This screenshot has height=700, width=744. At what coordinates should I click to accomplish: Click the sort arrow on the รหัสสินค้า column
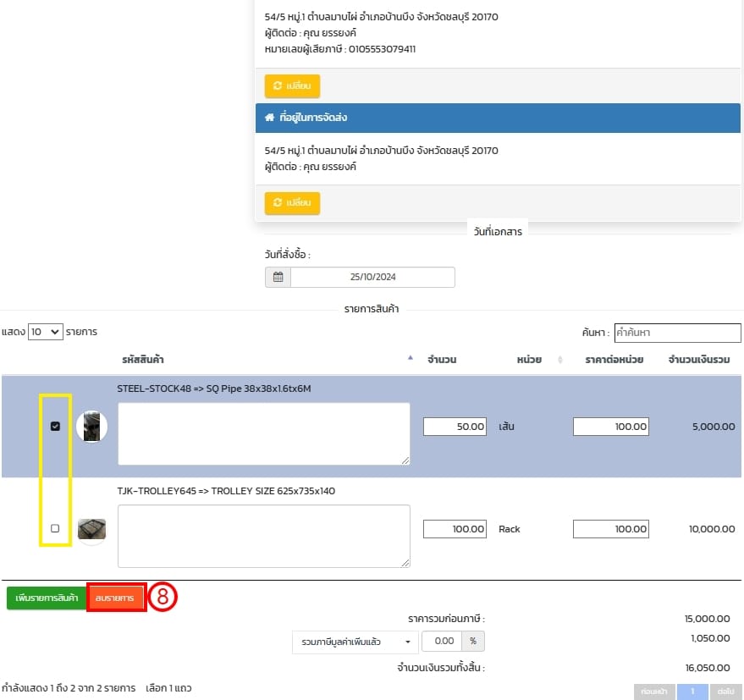[411, 359]
